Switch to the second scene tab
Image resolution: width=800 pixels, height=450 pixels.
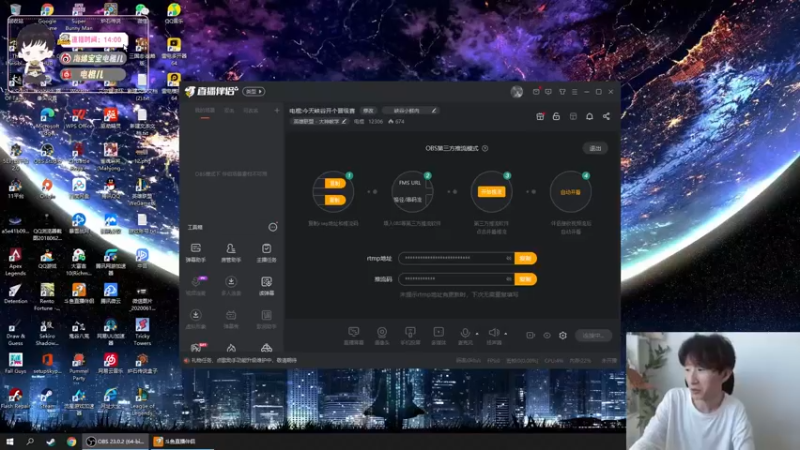coord(229,111)
